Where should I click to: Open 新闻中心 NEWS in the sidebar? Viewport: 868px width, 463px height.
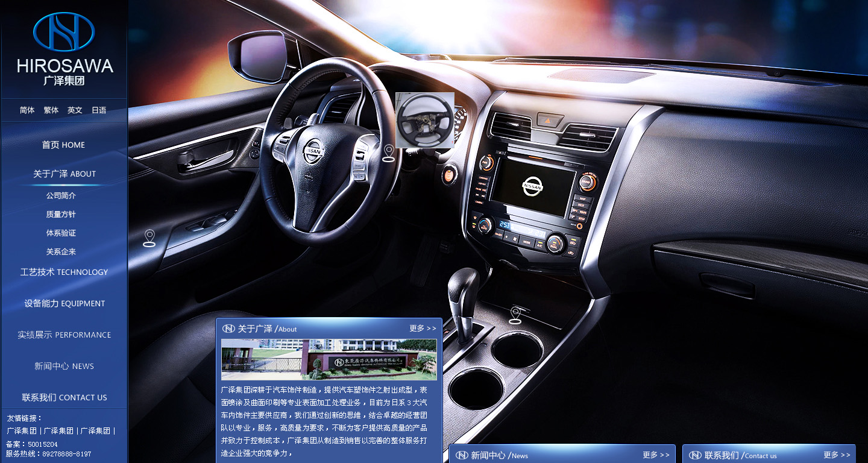click(64, 366)
